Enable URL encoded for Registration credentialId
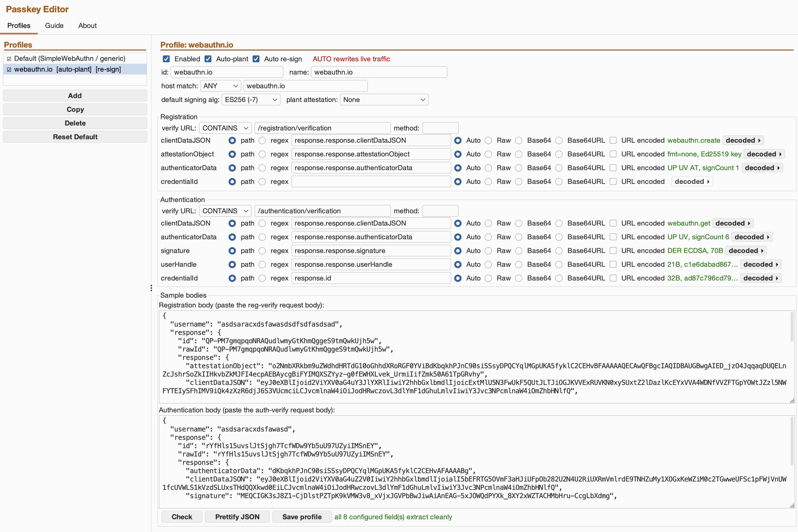This screenshot has height=532, width=798. 613,181
